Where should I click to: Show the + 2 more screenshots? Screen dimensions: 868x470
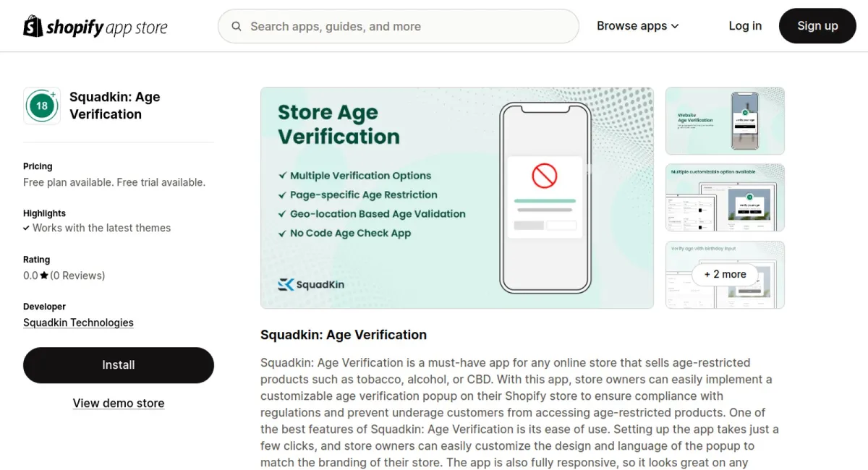click(x=725, y=275)
